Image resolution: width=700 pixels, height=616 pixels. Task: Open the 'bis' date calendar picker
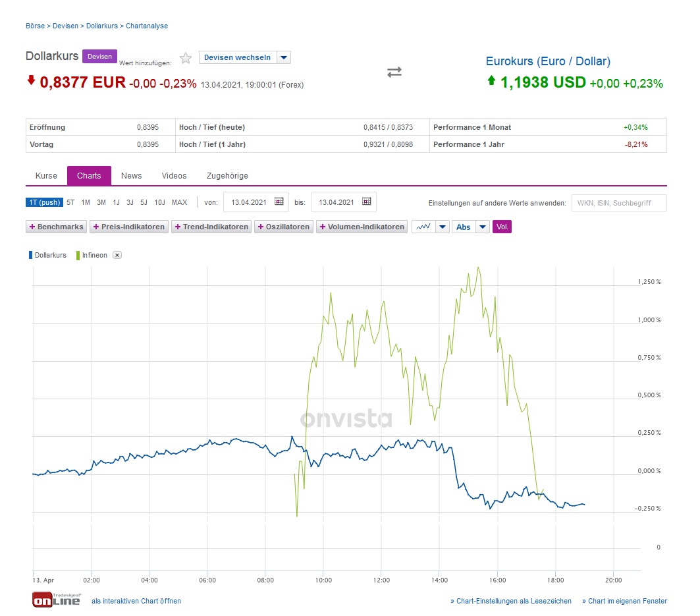[x=366, y=202]
